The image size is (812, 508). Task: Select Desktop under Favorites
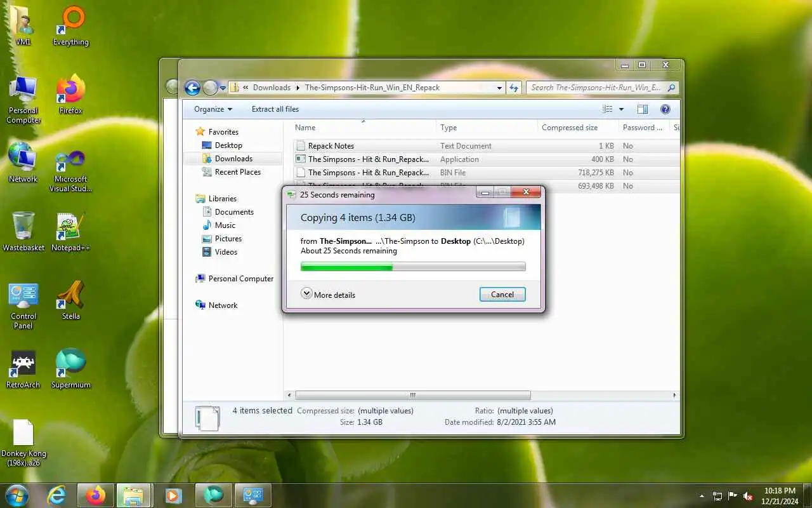228,145
